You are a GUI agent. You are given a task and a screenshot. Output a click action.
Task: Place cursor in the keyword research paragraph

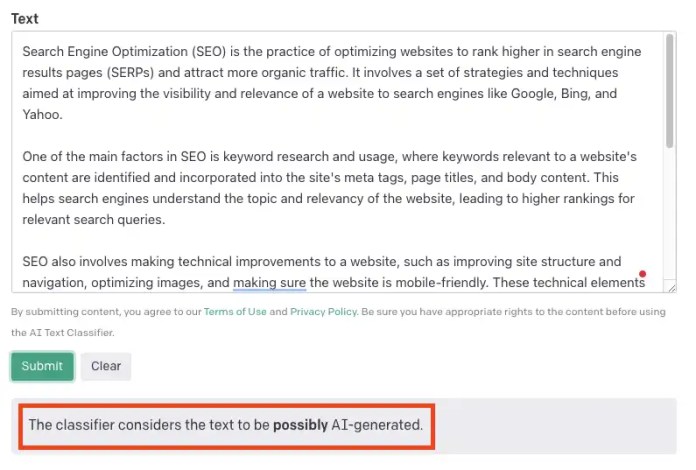[x=329, y=188]
